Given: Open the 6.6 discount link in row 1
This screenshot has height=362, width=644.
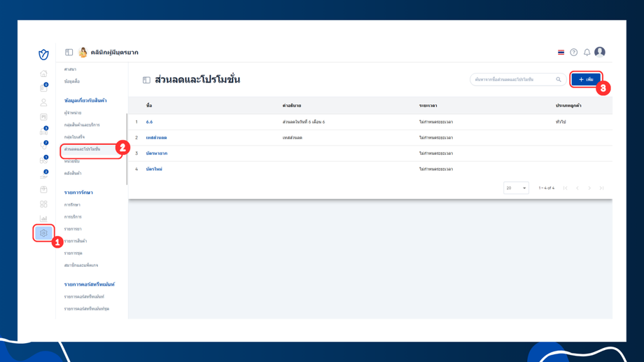Looking at the screenshot, I should point(149,122).
